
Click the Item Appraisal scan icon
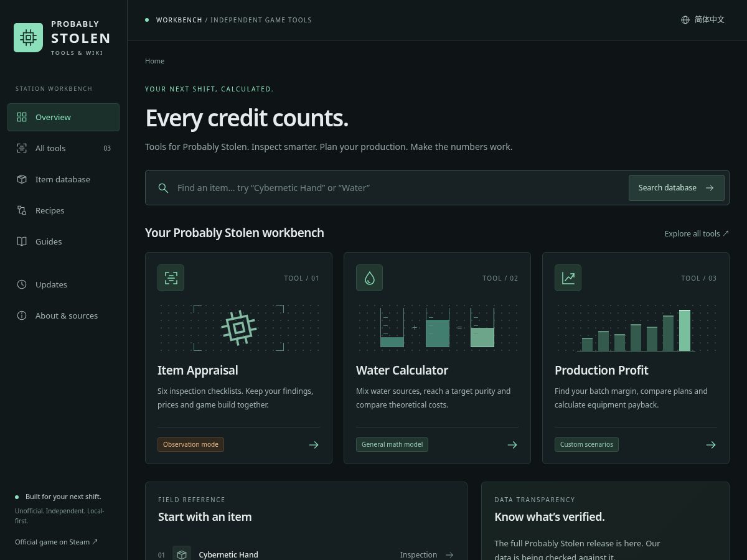point(171,278)
